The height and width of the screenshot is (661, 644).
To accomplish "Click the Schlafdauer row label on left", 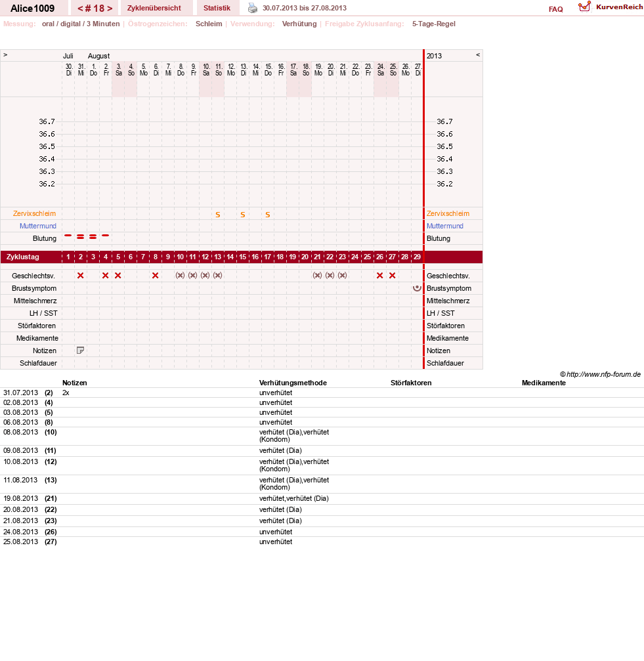I will tap(38, 363).
